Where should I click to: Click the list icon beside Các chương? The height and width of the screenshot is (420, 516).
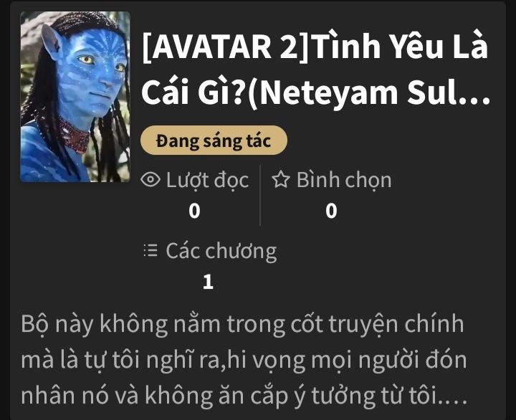[x=150, y=250]
